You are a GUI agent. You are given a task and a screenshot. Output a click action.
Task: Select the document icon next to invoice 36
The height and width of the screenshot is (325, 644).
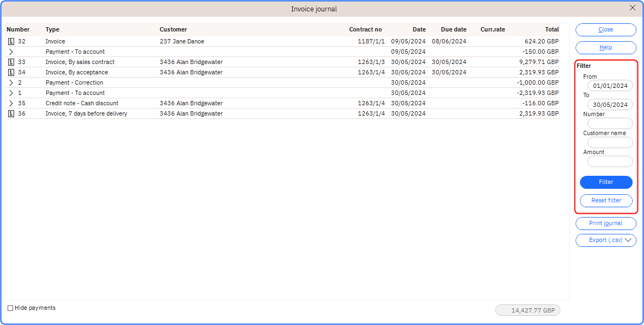[11, 113]
